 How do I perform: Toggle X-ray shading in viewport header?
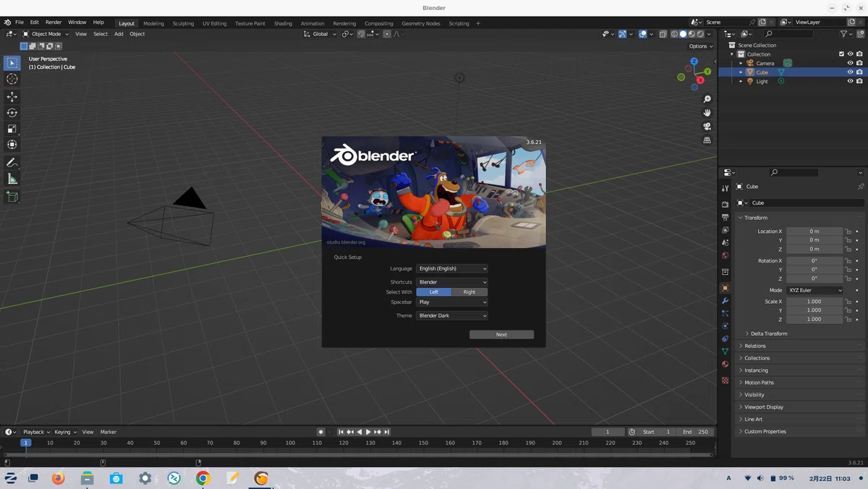(x=663, y=34)
